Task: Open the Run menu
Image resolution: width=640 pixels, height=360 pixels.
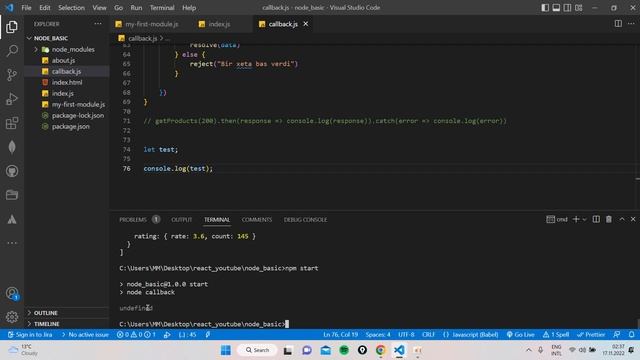Action: 136,8
